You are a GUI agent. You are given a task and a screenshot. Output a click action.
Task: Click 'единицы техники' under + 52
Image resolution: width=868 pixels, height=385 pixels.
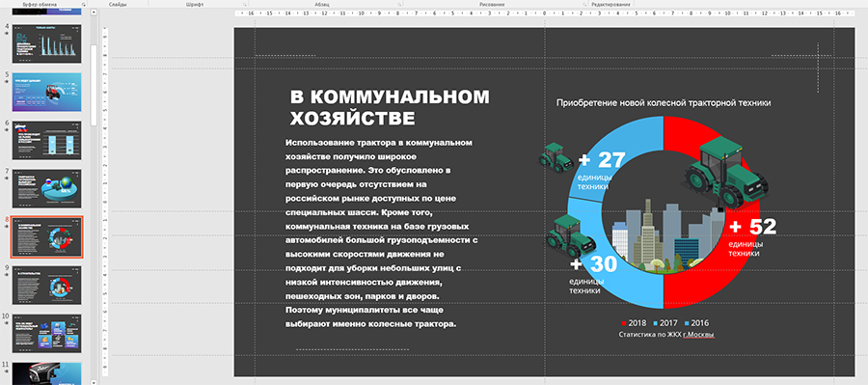tap(746, 248)
